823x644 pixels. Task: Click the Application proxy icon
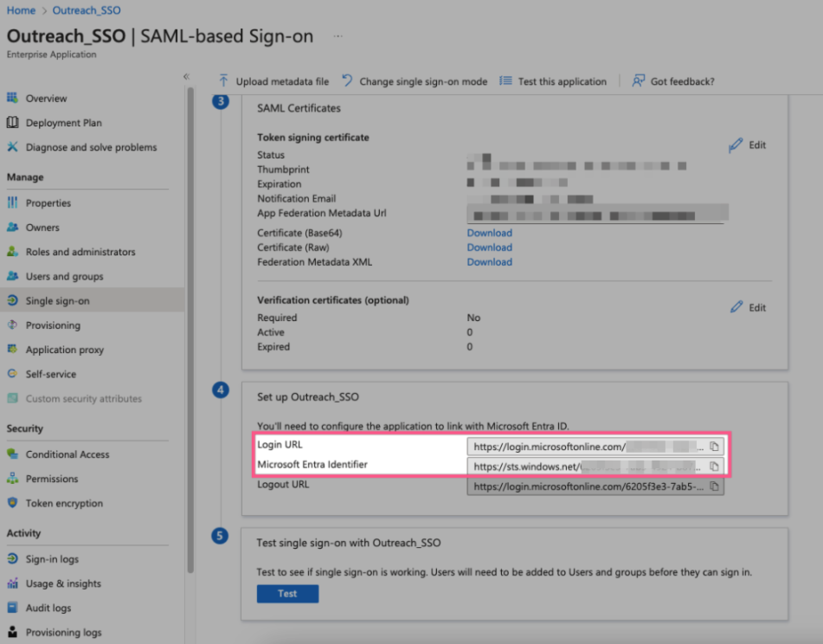pos(12,349)
